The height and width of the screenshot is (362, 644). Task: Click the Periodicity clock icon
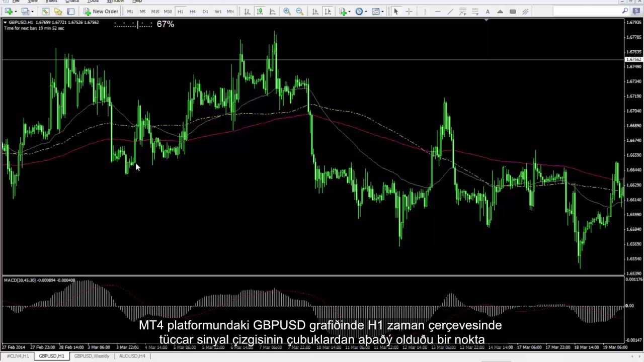359,11
